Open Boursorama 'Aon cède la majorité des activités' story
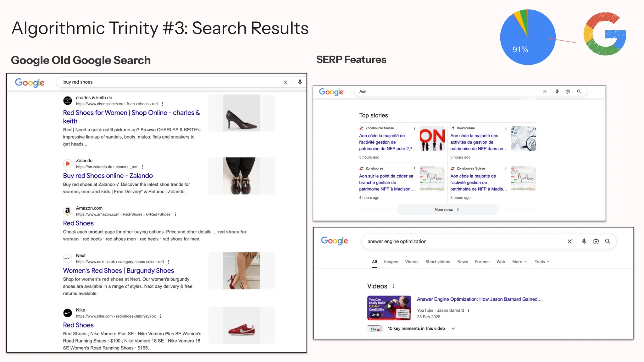This screenshot has height=362, width=644. 479,142
